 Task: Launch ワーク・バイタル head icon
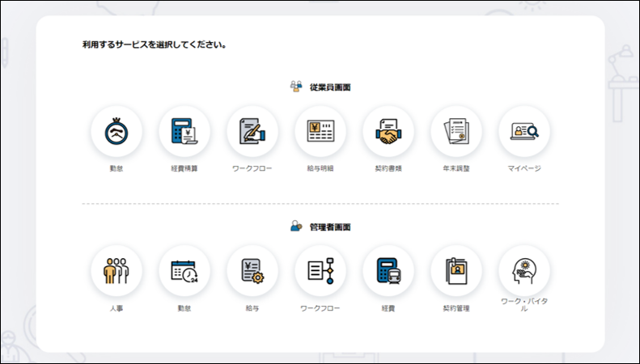tap(524, 271)
